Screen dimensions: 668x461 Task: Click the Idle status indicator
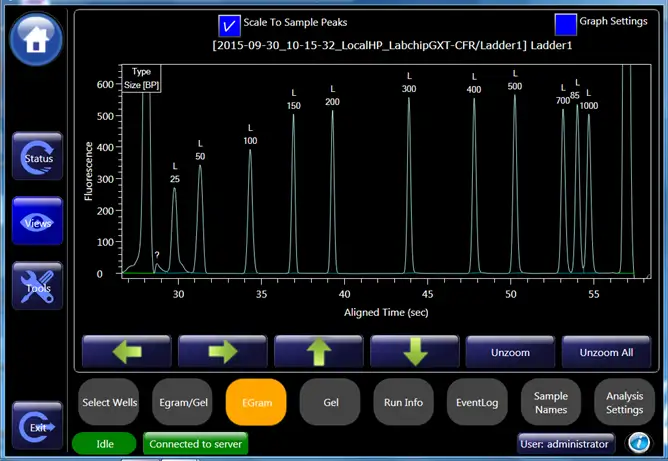104,444
